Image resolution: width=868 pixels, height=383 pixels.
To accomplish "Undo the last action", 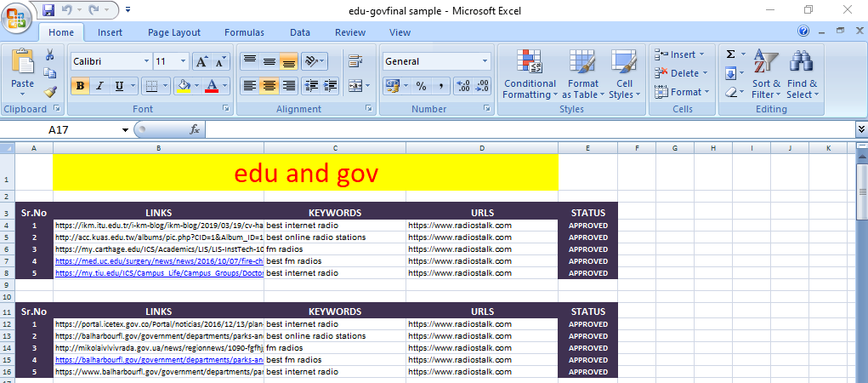I will (x=67, y=10).
